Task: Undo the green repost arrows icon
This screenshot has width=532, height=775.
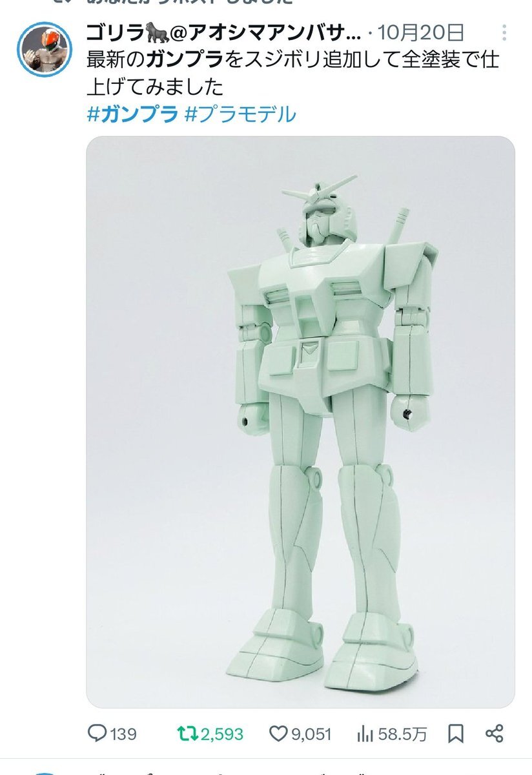Action: click(x=188, y=734)
